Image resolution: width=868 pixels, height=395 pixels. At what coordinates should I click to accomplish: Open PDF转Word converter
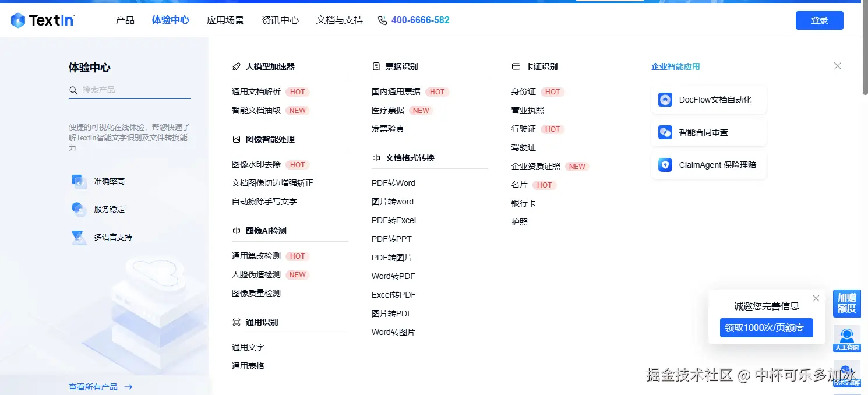(393, 184)
